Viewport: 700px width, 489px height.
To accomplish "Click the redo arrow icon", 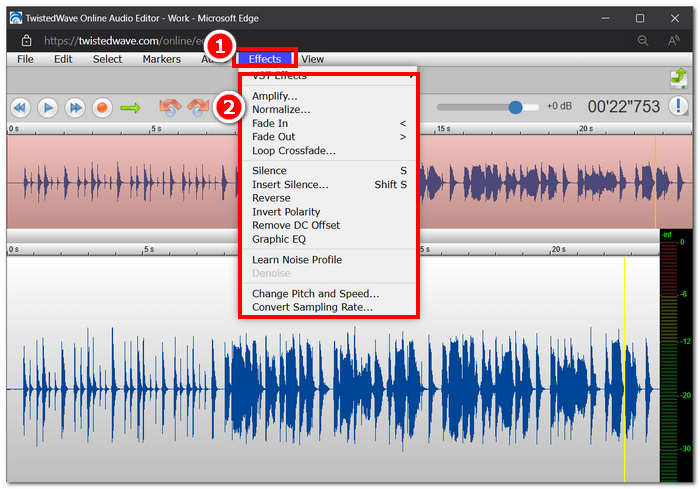I will tap(198, 107).
